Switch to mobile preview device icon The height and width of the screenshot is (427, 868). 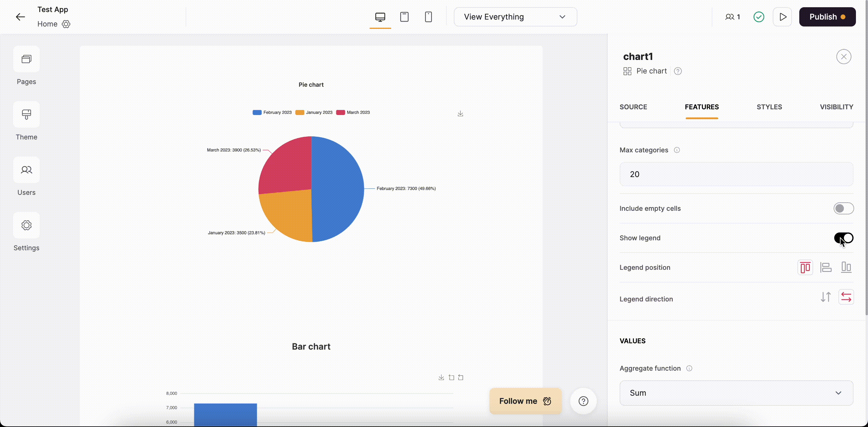pyautogui.click(x=428, y=17)
